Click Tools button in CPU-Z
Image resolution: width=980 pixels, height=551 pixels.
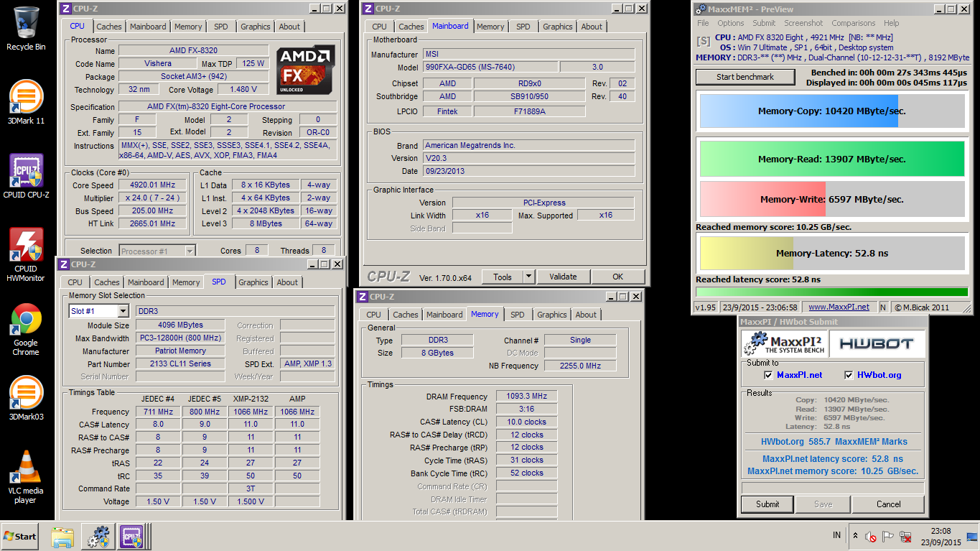[x=503, y=277]
